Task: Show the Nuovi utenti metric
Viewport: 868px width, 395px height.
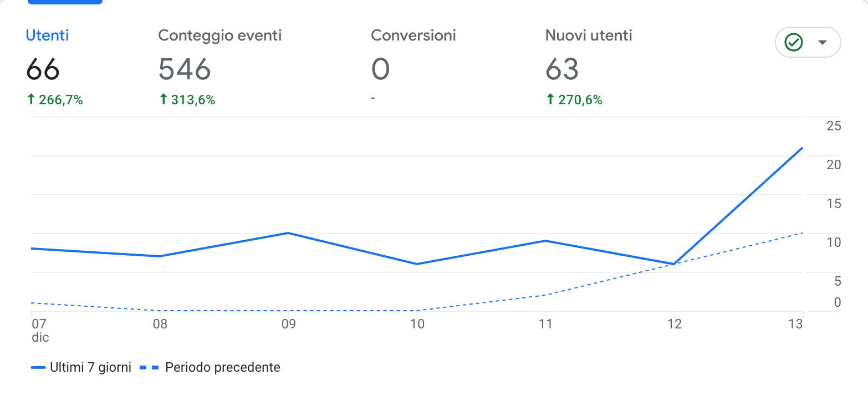Action: 588,36
